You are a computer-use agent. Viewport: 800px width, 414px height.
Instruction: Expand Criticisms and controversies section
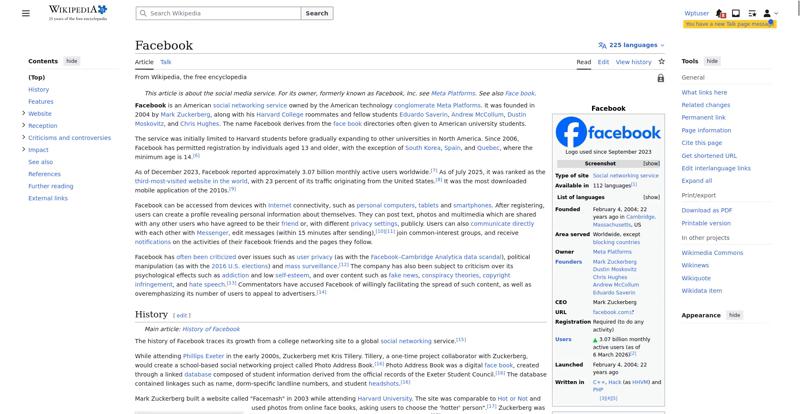point(23,137)
